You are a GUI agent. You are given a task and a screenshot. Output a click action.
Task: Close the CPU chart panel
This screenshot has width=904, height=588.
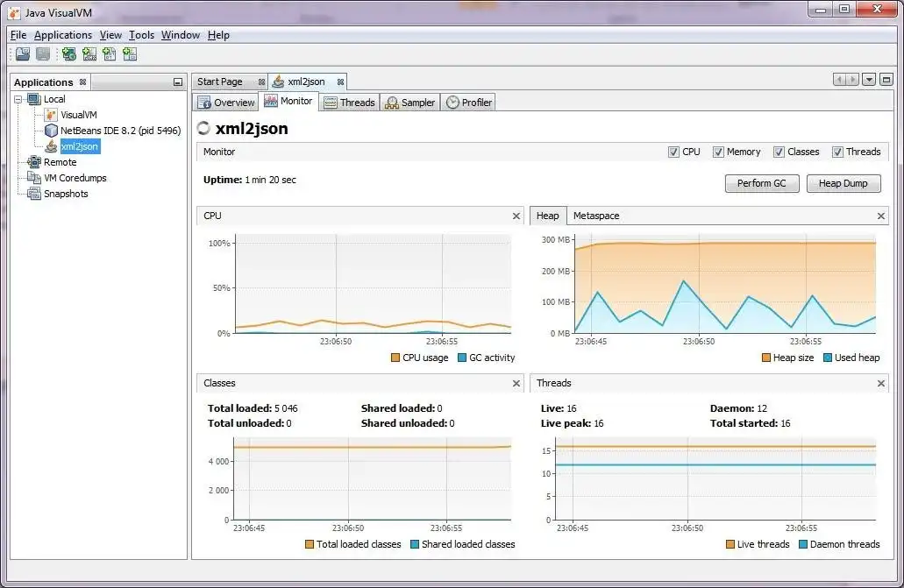coord(516,216)
